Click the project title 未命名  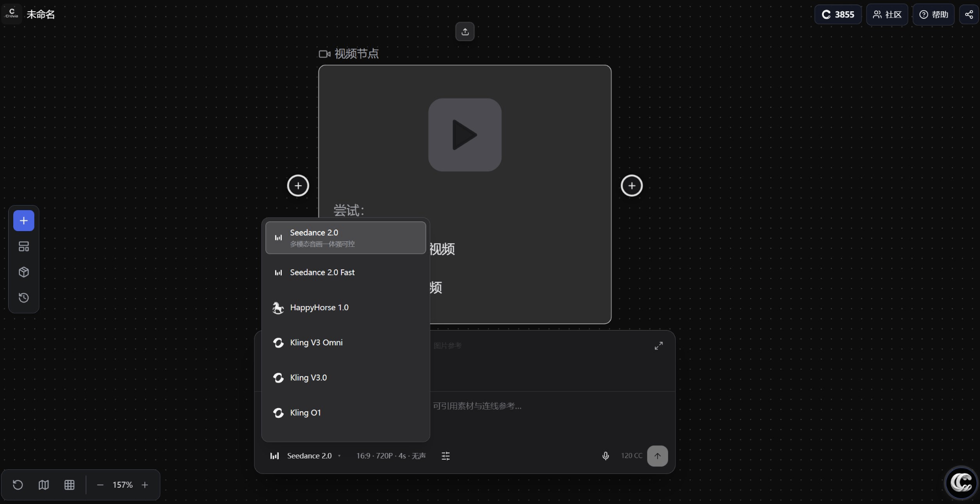41,14
